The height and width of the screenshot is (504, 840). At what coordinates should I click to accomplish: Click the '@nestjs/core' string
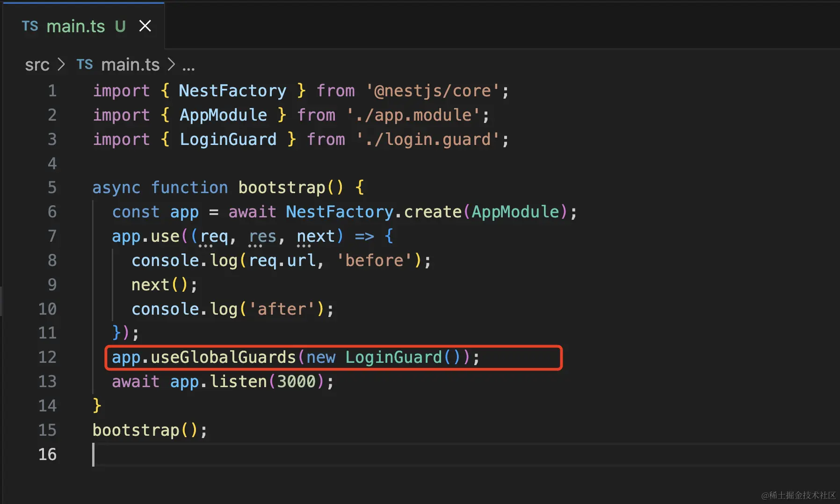(x=433, y=91)
